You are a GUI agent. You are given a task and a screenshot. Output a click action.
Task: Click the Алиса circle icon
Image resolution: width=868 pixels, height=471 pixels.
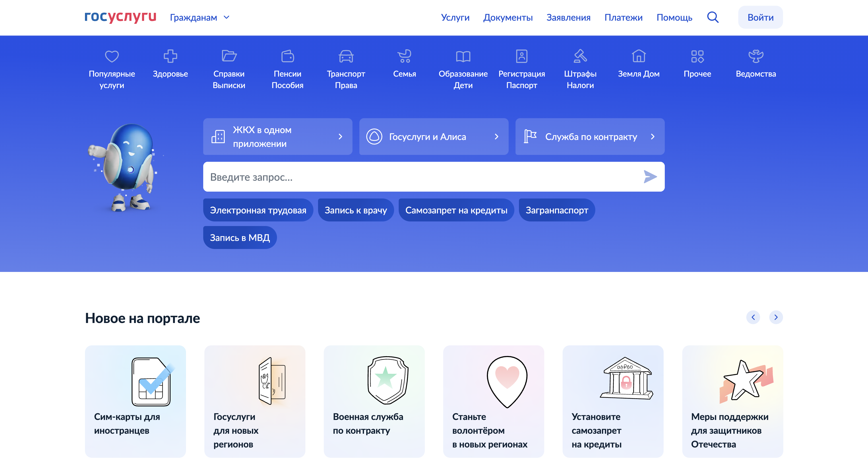click(x=374, y=136)
